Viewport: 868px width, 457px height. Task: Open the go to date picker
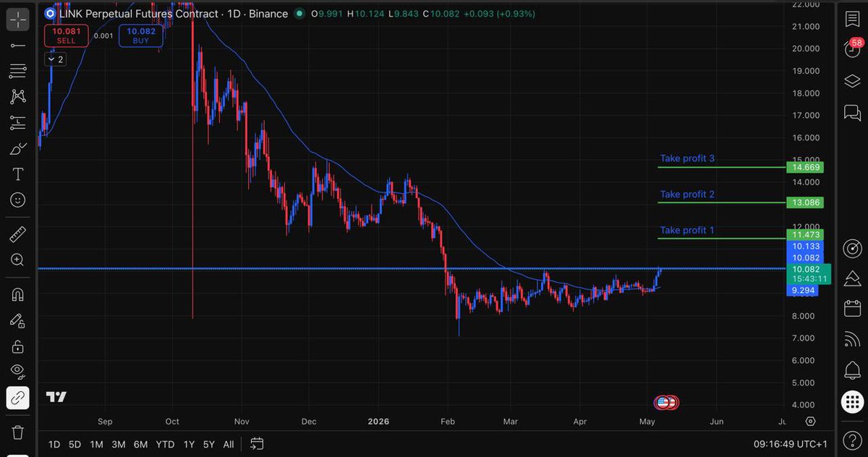coord(257,444)
